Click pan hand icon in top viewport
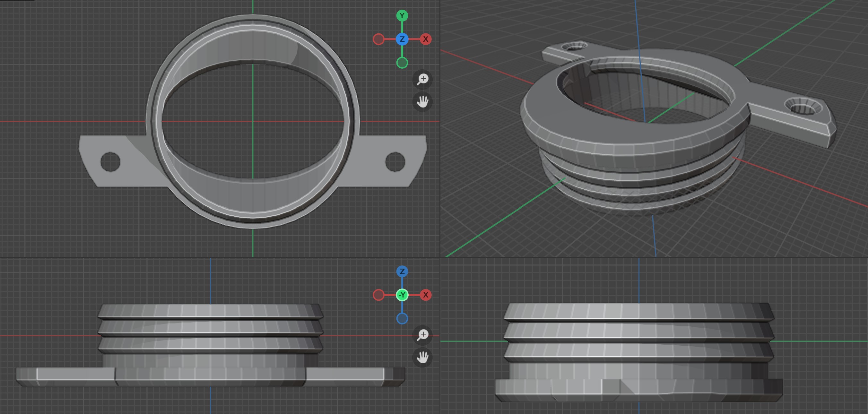This screenshot has height=414, width=868. pos(422,101)
